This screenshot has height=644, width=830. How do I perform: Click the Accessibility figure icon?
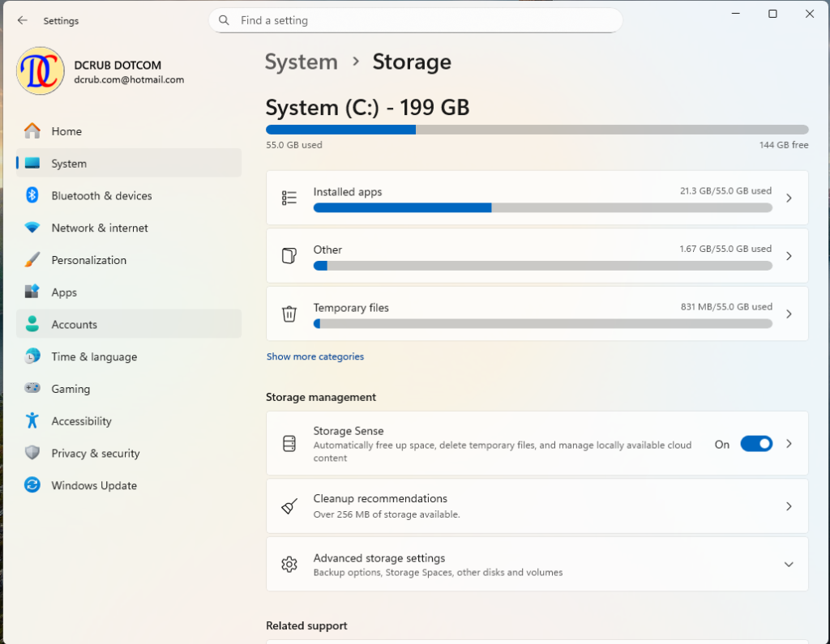(x=32, y=420)
